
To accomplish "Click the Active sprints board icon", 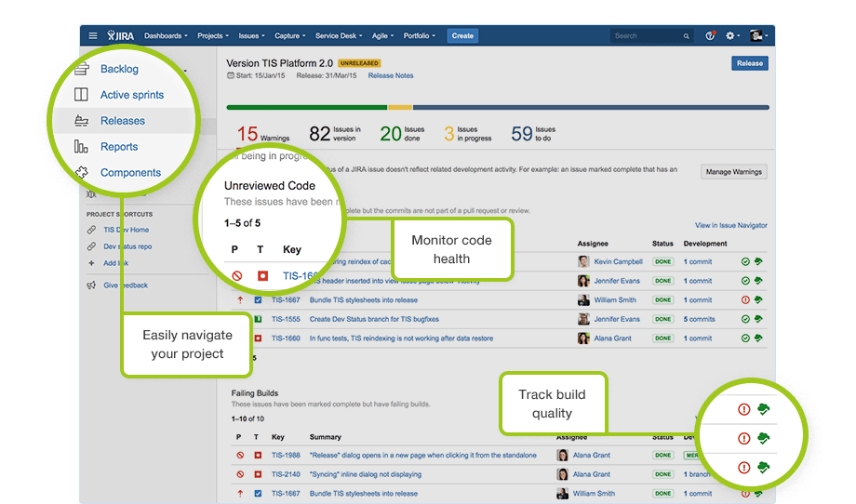I will [82, 95].
